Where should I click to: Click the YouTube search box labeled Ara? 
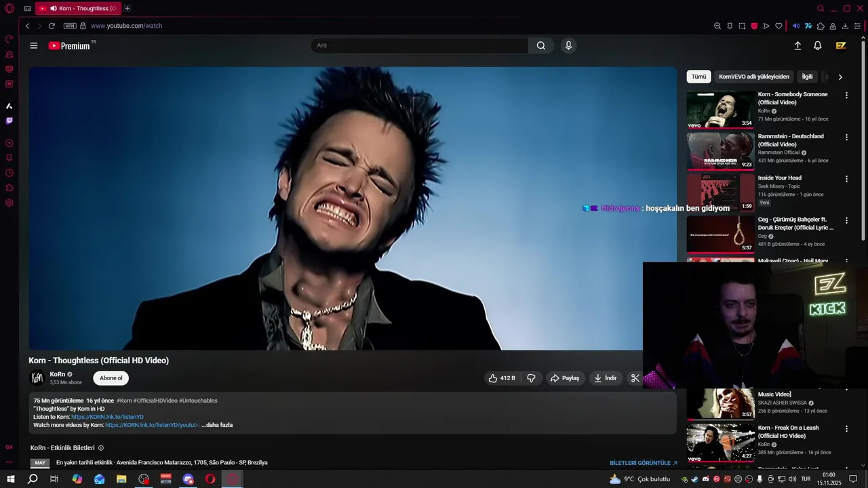419,45
